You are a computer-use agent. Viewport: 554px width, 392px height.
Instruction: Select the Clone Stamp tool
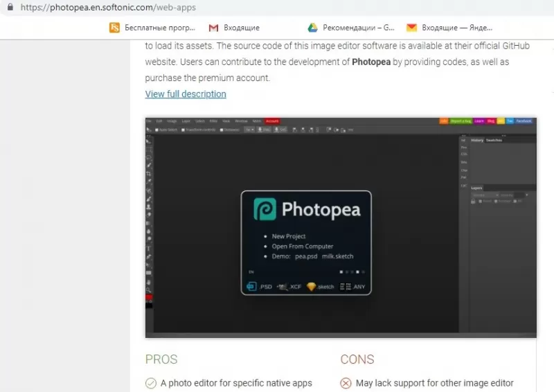(x=149, y=207)
